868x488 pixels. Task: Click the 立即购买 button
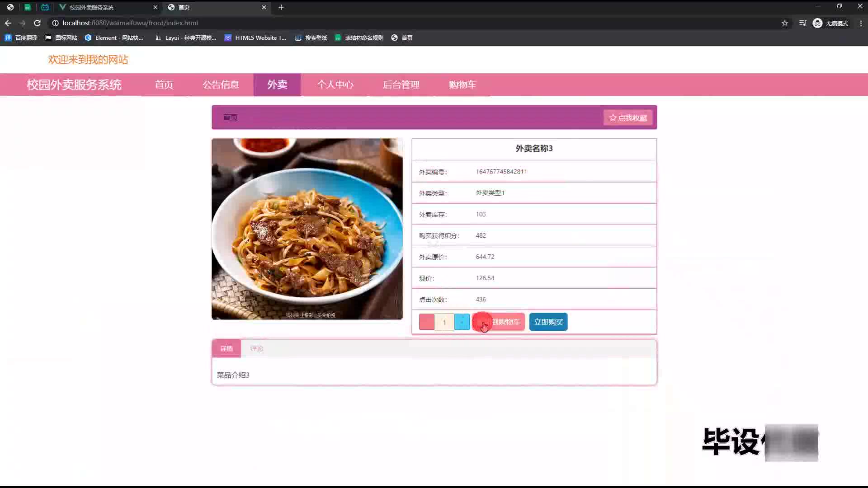548,322
